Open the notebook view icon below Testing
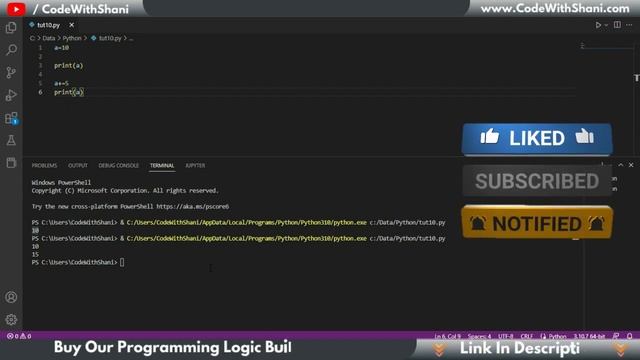Screen dimensions: 640x360 (x=11, y=162)
